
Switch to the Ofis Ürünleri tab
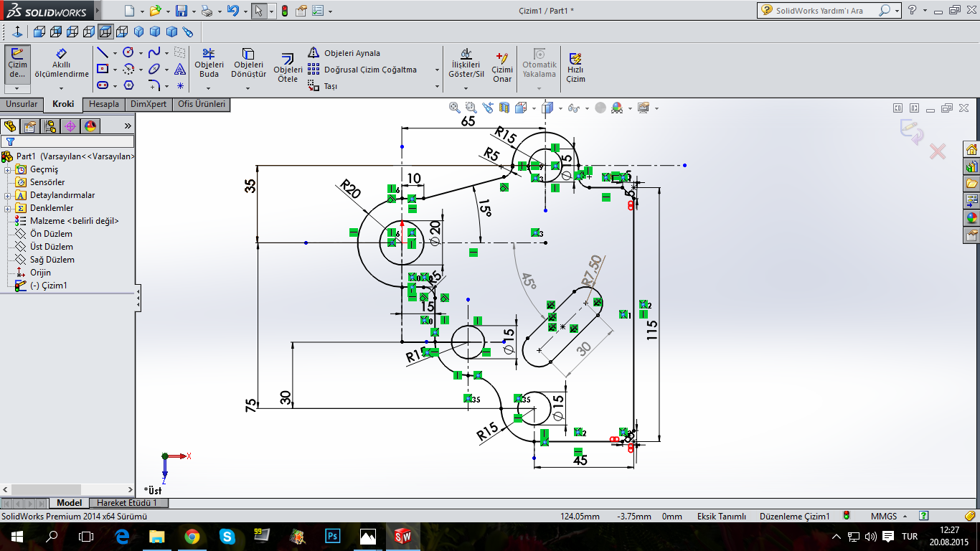[x=202, y=104]
